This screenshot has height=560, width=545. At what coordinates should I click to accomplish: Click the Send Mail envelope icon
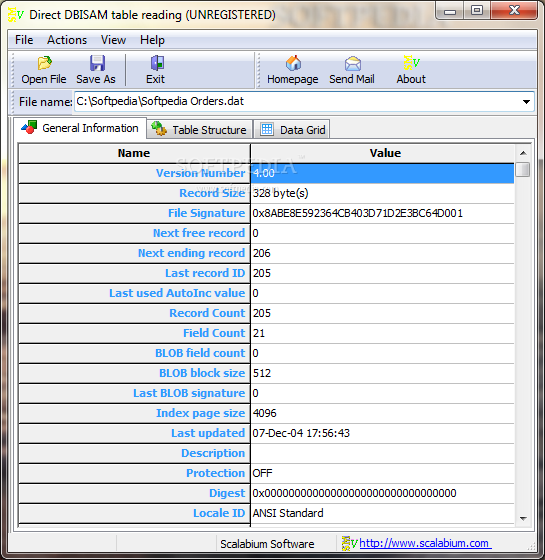352,64
